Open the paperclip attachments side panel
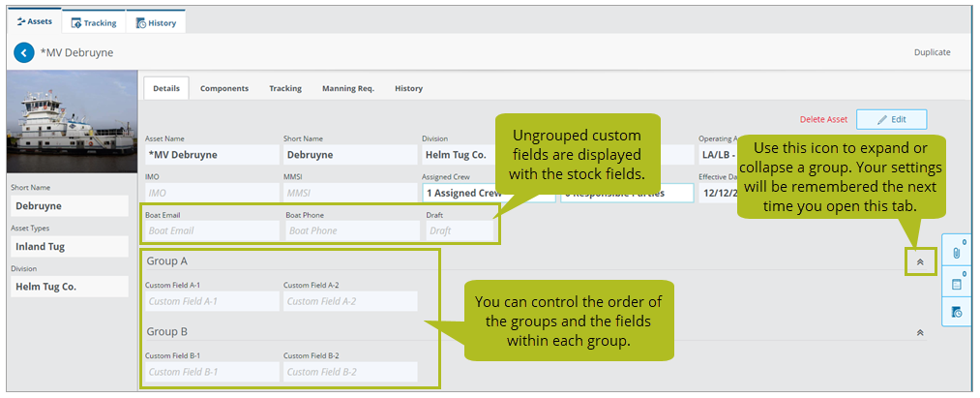This screenshot has height=398, width=980. pyautogui.click(x=956, y=252)
